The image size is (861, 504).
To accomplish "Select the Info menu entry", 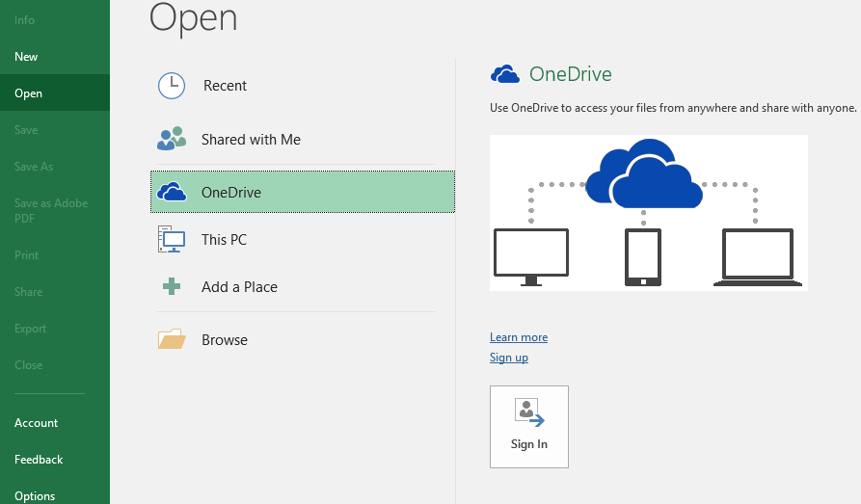I will point(24,20).
